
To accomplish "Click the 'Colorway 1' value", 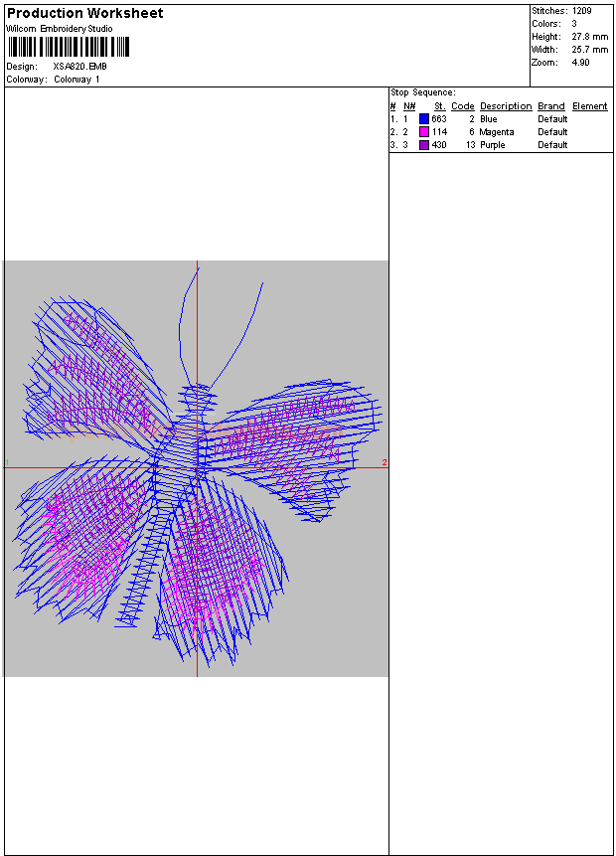I will (77, 80).
